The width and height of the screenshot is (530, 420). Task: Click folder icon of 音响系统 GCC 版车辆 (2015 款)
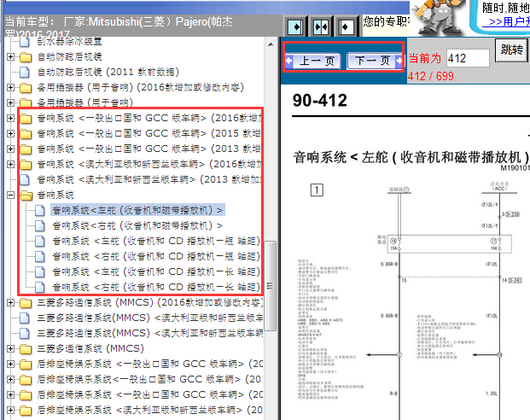(x=26, y=133)
